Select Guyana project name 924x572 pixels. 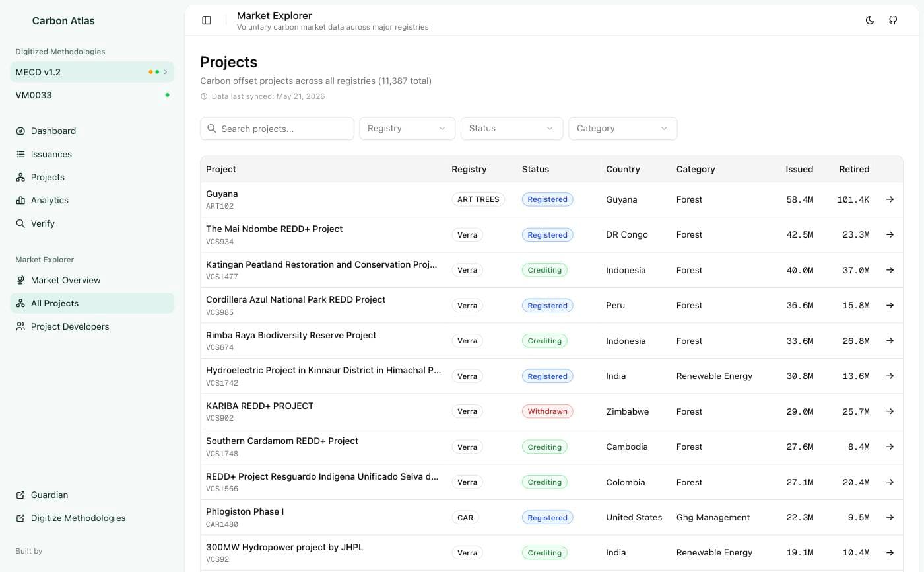click(x=222, y=194)
